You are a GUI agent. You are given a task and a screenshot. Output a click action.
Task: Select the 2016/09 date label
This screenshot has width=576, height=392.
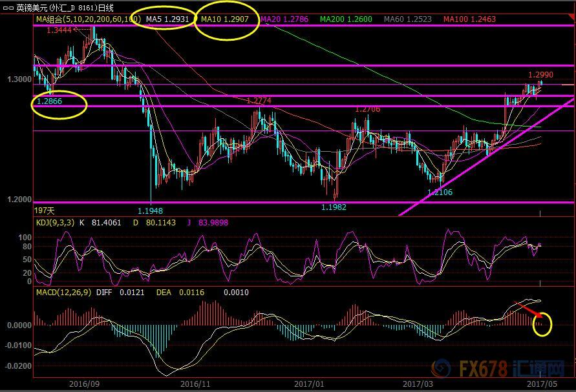click(84, 384)
